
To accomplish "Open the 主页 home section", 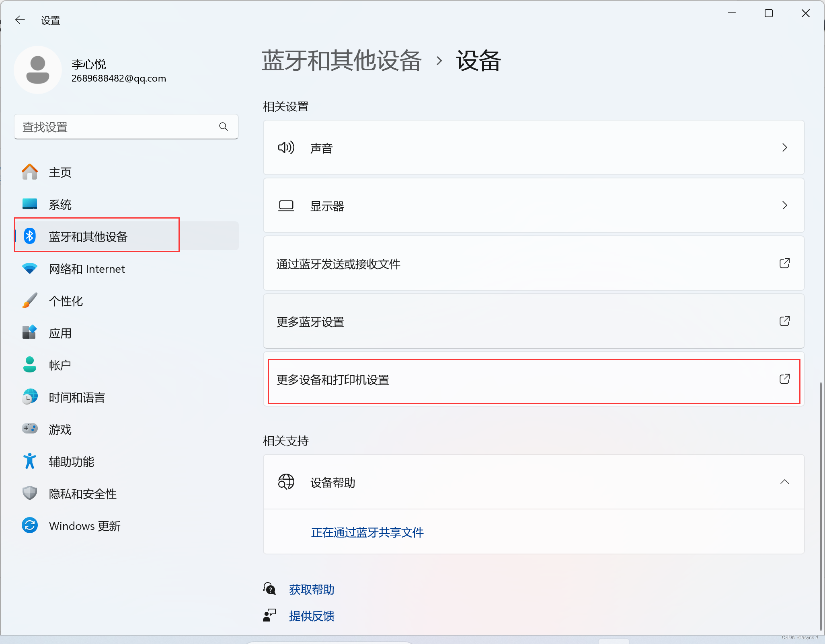I will [x=60, y=172].
